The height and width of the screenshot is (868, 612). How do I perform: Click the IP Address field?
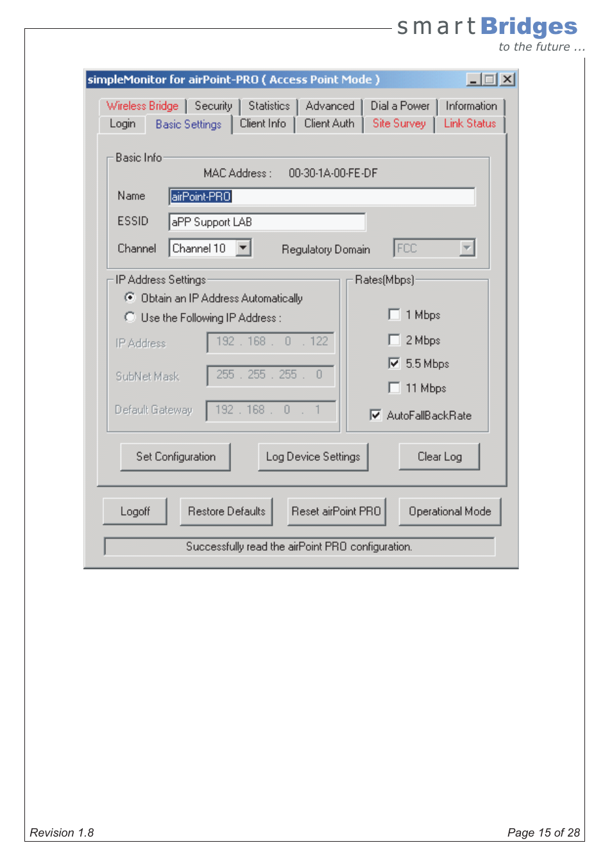tap(271, 342)
